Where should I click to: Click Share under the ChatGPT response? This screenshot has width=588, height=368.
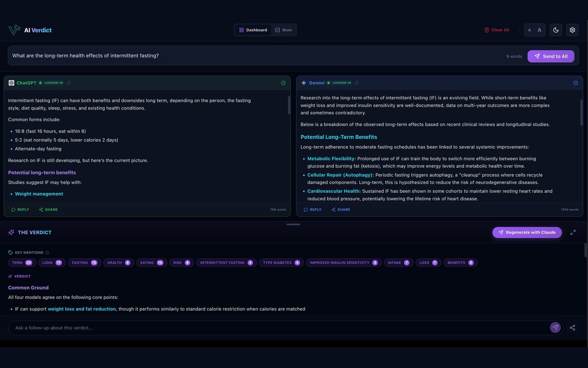[x=48, y=210]
